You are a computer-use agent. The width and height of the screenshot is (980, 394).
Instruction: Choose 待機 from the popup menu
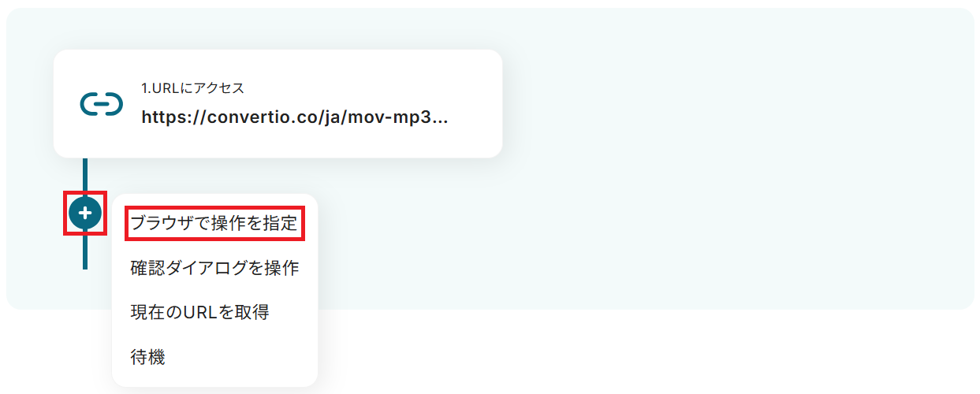(147, 357)
